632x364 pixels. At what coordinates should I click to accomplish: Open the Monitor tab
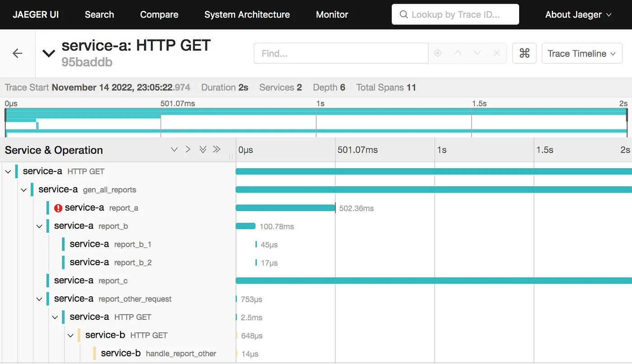332,14
